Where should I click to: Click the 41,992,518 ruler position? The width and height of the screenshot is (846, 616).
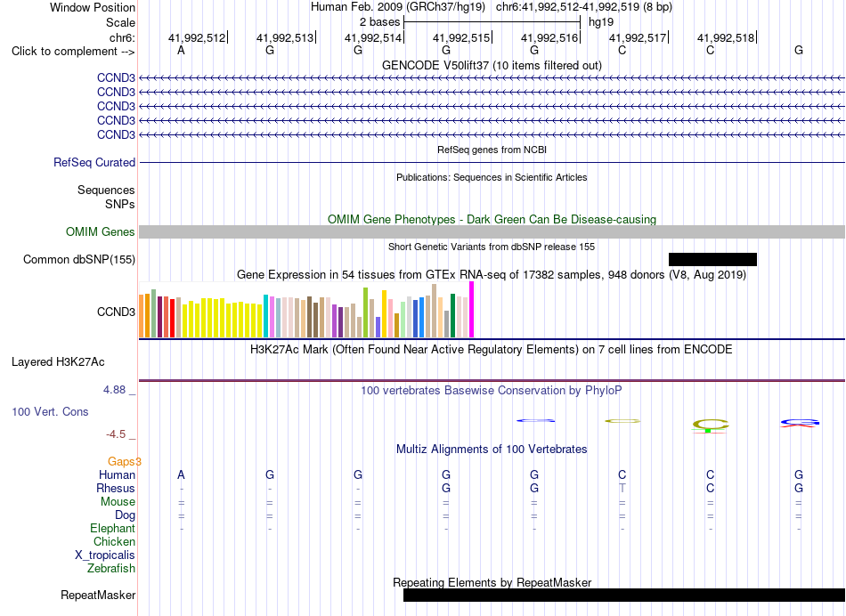(726, 37)
